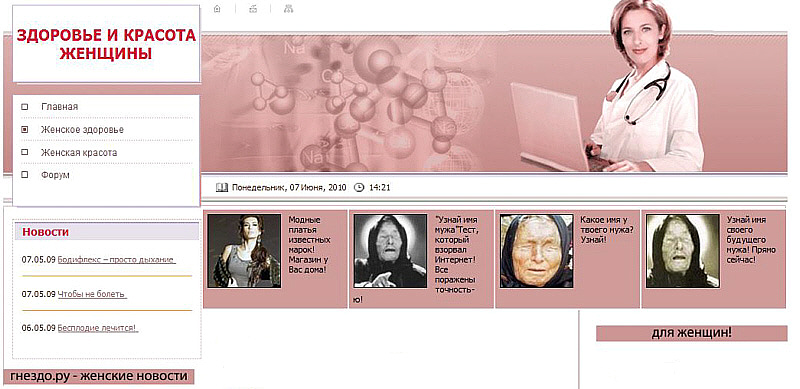Open news link Бесплодие лечится!
Image resolution: width=800 pixels, height=389 pixels.
click(x=98, y=328)
